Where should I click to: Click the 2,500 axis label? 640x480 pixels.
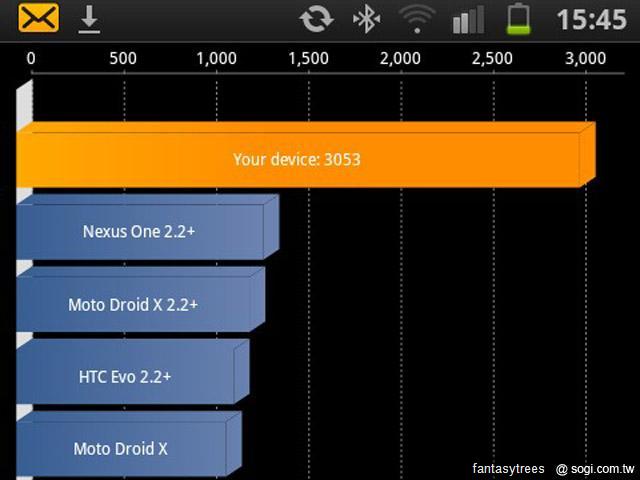[493, 59]
